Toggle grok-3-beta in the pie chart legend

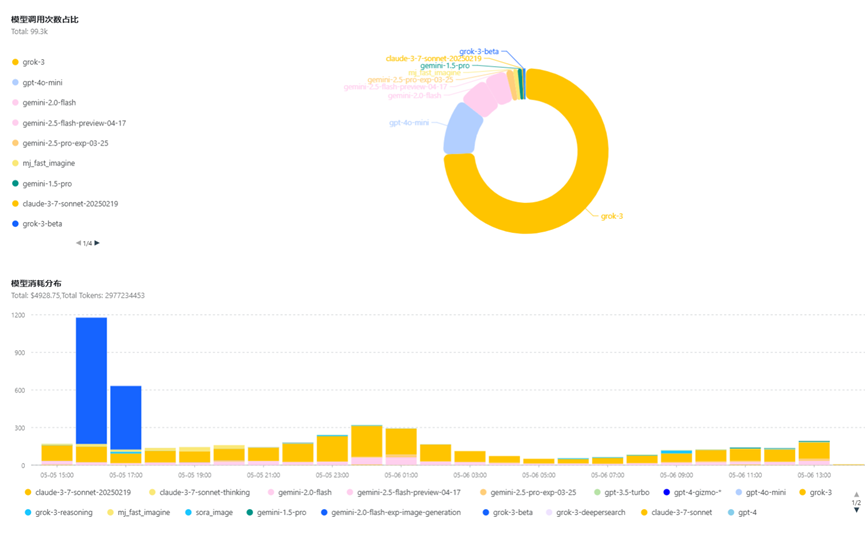[x=37, y=224]
